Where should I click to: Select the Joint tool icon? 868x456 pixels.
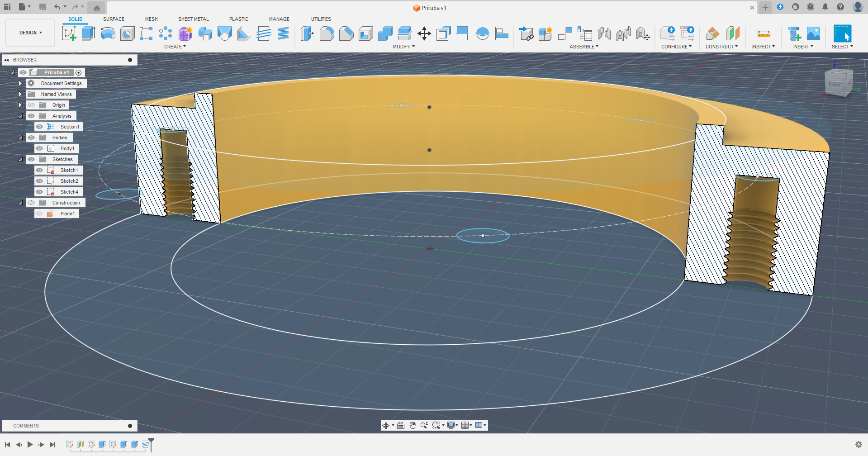pyautogui.click(x=604, y=33)
